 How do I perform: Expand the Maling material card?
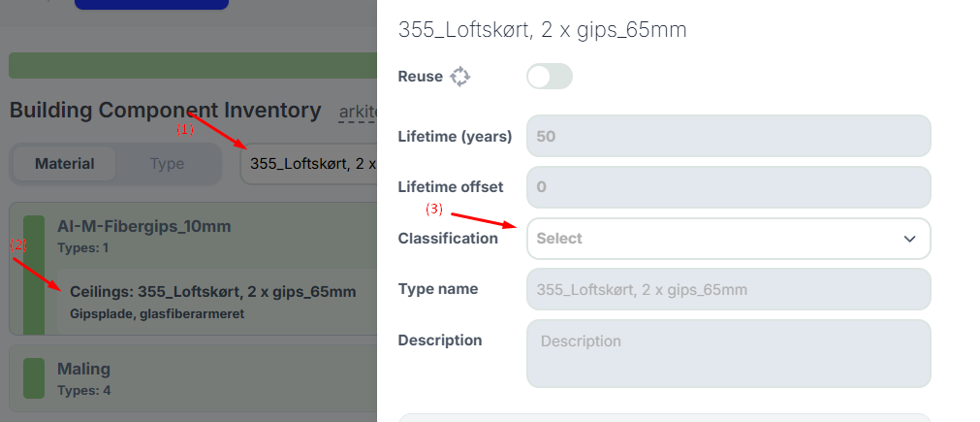(85, 369)
